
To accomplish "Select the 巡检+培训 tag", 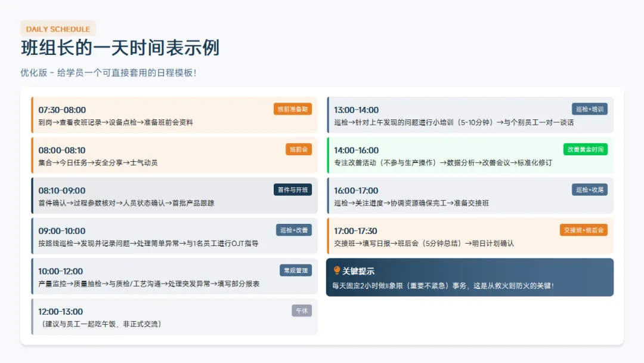I will 590,109.
